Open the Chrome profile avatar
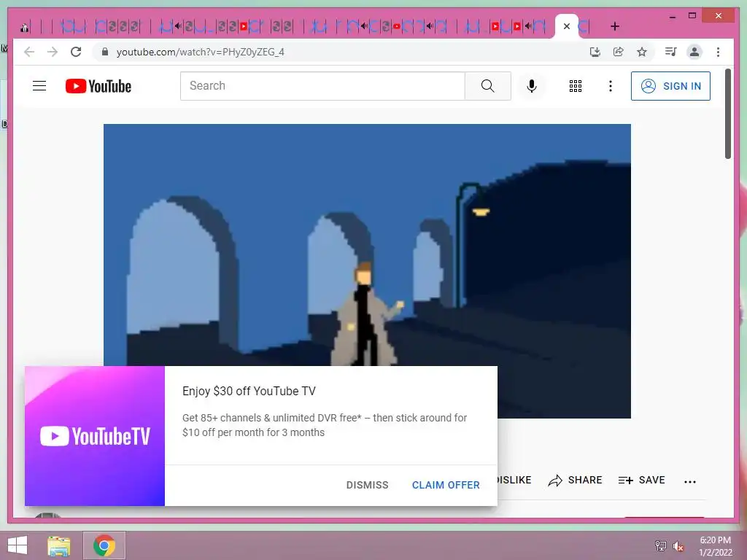Viewport: 747px width, 560px height. tap(694, 52)
